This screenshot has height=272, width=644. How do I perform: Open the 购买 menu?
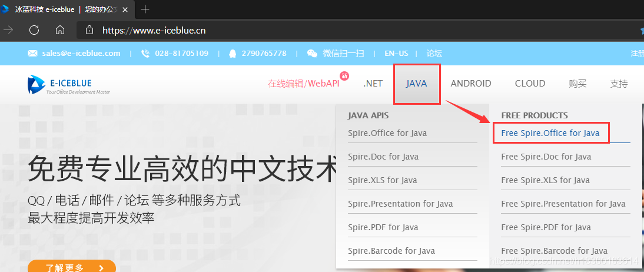coord(577,84)
